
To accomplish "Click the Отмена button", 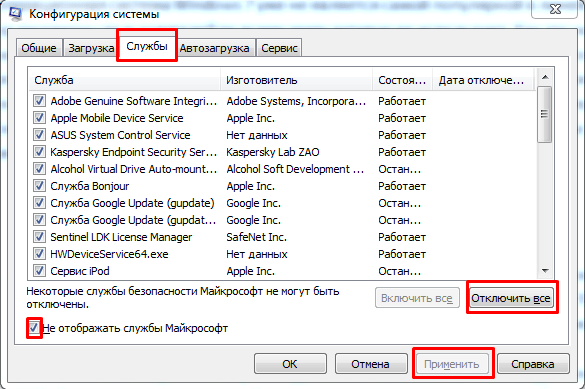I will (x=370, y=364).
